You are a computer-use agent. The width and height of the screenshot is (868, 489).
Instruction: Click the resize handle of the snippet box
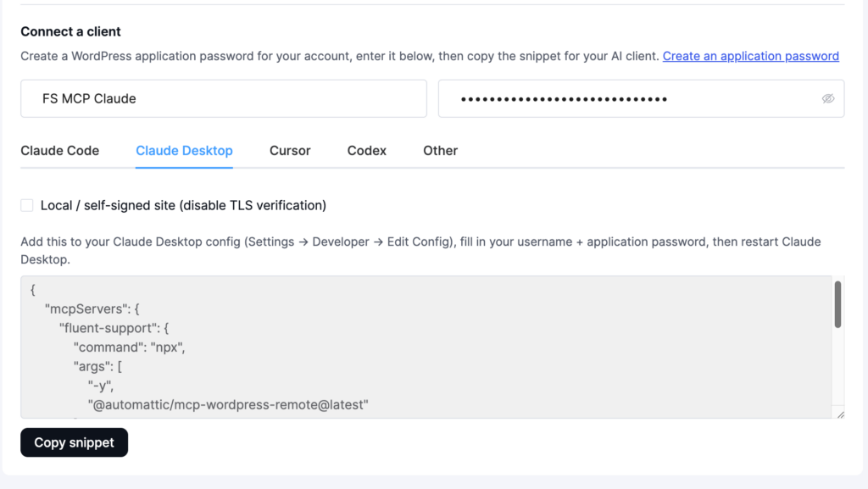click(x=840, y=414)
